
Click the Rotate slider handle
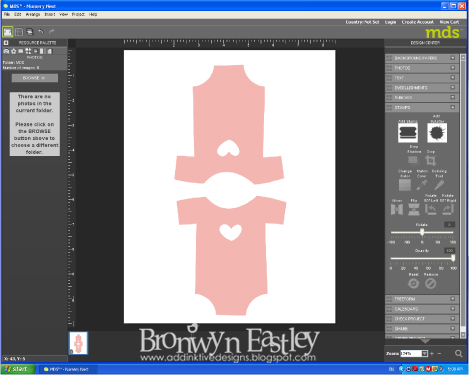(x=422, y=232)
